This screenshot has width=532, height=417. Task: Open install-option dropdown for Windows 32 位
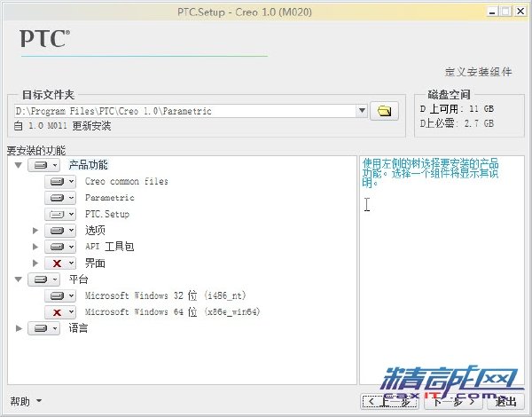(71, 295)
